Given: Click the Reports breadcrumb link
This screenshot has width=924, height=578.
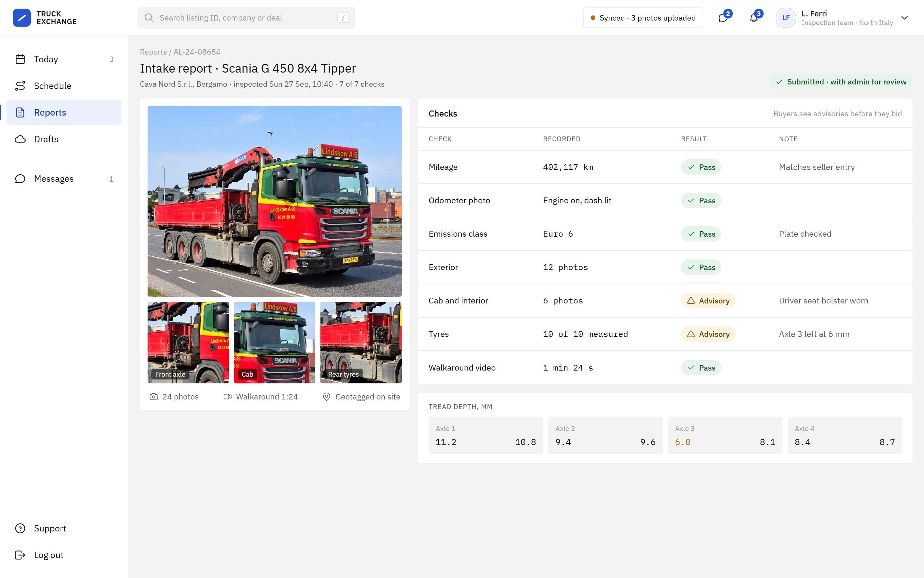Looking at the screenshot, I should point(153,52).
